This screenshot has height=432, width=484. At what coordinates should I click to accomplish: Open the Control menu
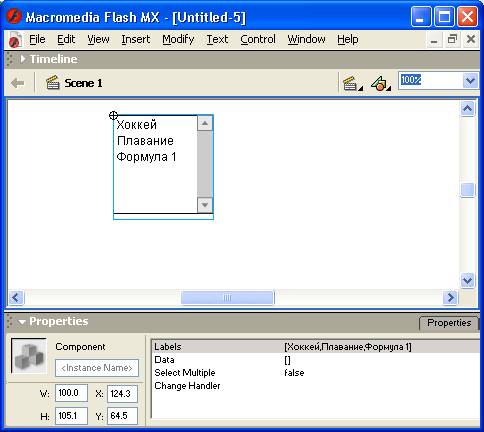[258, 39]
